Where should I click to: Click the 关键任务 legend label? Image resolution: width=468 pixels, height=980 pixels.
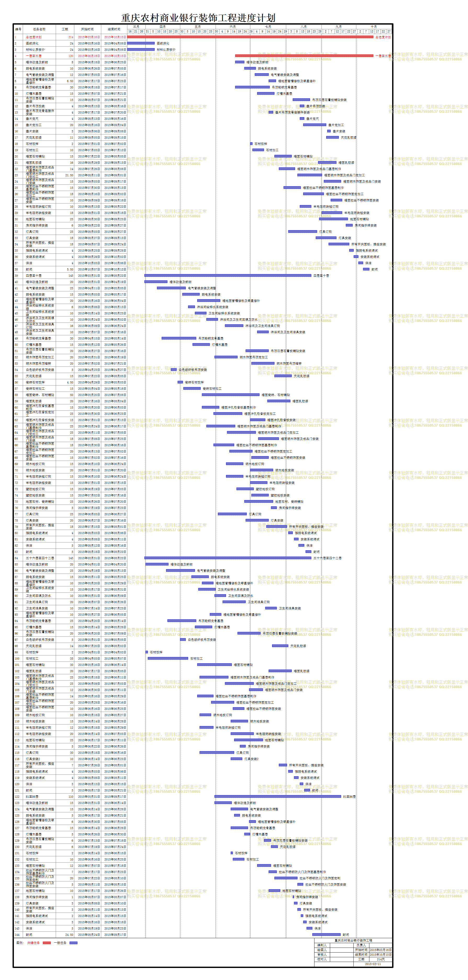[33, 943]
